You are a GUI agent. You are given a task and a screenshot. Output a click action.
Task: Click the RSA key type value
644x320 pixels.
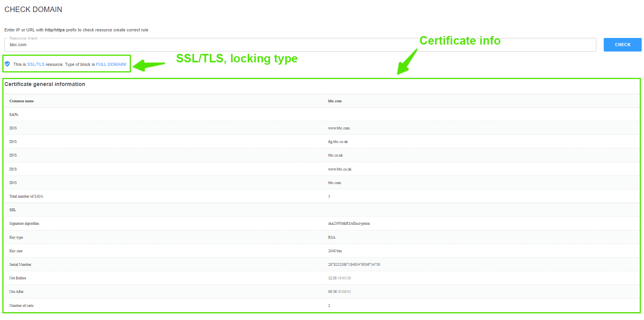pyautogui.click(x=331, y=237)
